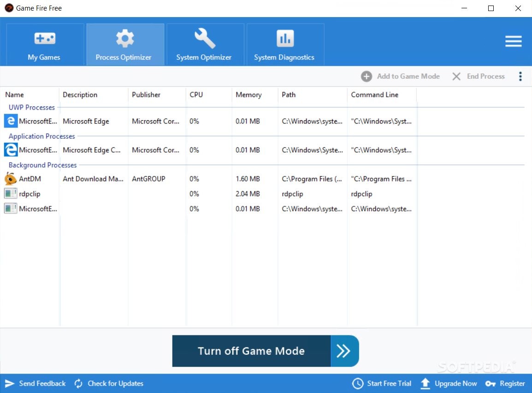Image resolution: width=532 pixels, height=393 pixels.
Task: Click Add to Game Mode button
Action: click(x=400, y=76)
